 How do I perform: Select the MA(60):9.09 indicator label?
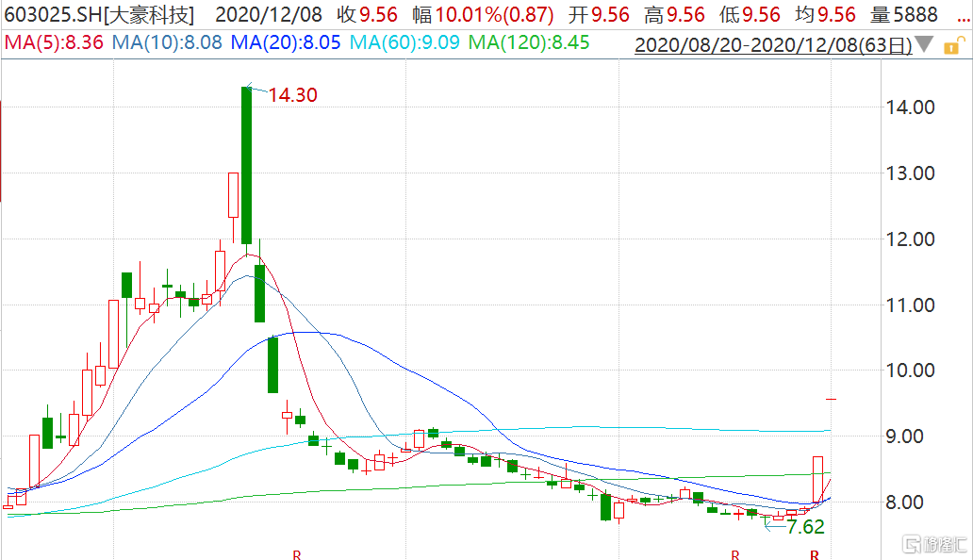404,42
